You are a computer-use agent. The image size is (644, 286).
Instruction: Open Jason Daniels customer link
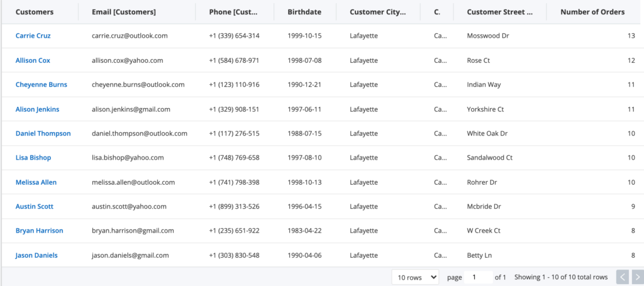pyautogui.click(x=36, y=255)
